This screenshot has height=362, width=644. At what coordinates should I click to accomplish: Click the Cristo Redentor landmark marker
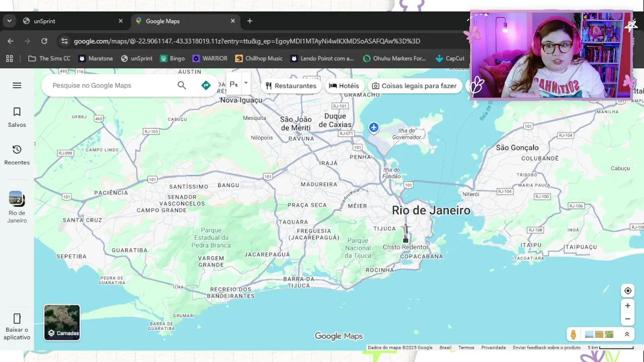pyautogui.click(x=406, y=234)
